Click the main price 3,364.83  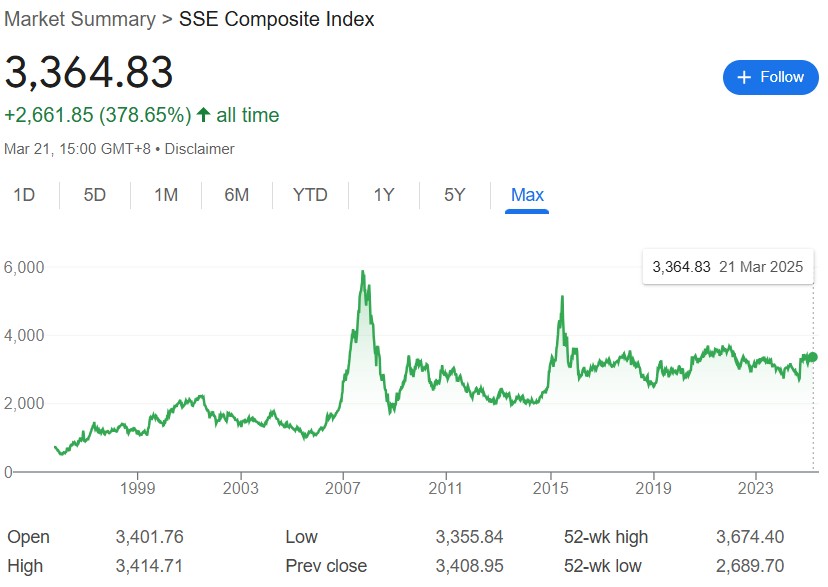90,73
